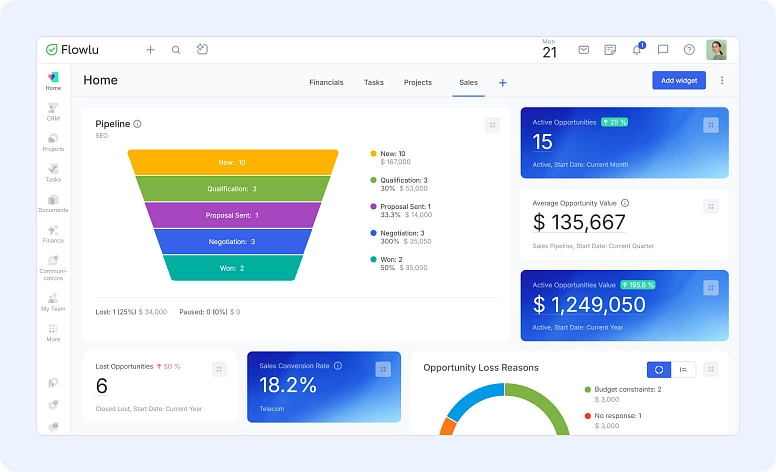776x472 pixels.
Task: Switch Loss Reasons to donut chart view
Action: click(659, 370)
